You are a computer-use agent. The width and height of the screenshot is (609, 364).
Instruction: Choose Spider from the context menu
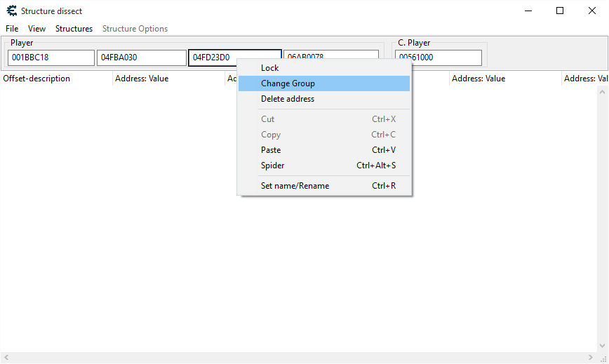[x=273, y=166]
